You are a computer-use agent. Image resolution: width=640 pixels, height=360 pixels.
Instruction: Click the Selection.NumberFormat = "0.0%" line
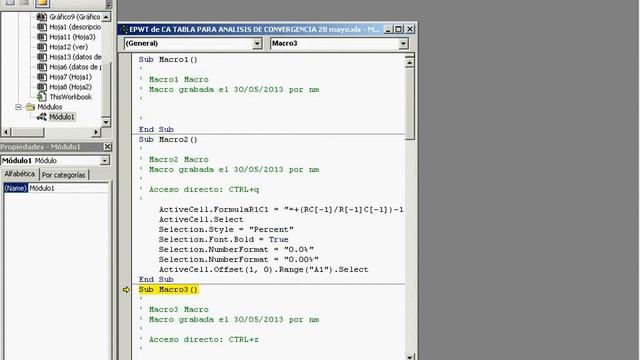tap(236, 249)
